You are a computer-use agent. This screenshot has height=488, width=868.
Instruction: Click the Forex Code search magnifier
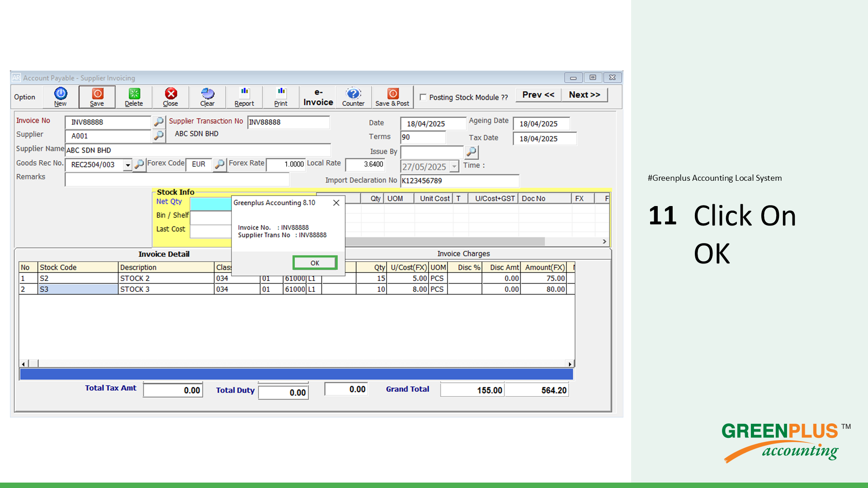tap(220, 164)
